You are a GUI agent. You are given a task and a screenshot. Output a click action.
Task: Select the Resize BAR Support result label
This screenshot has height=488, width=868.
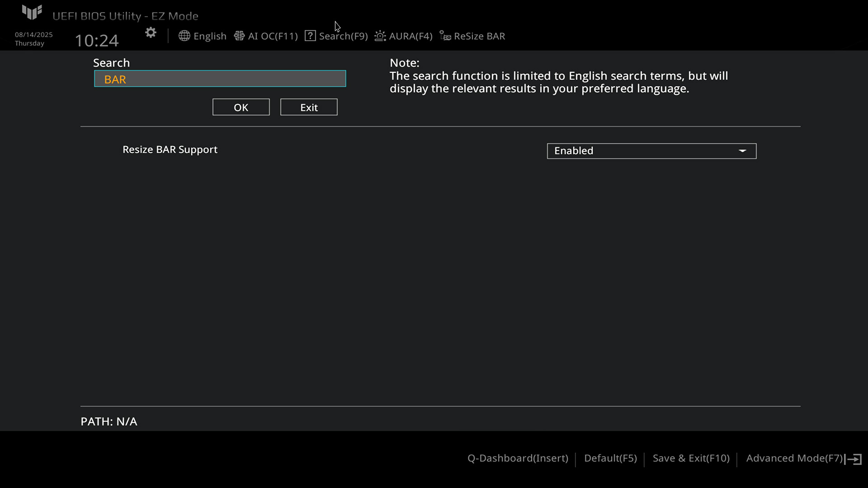click(x=170, y=150)
